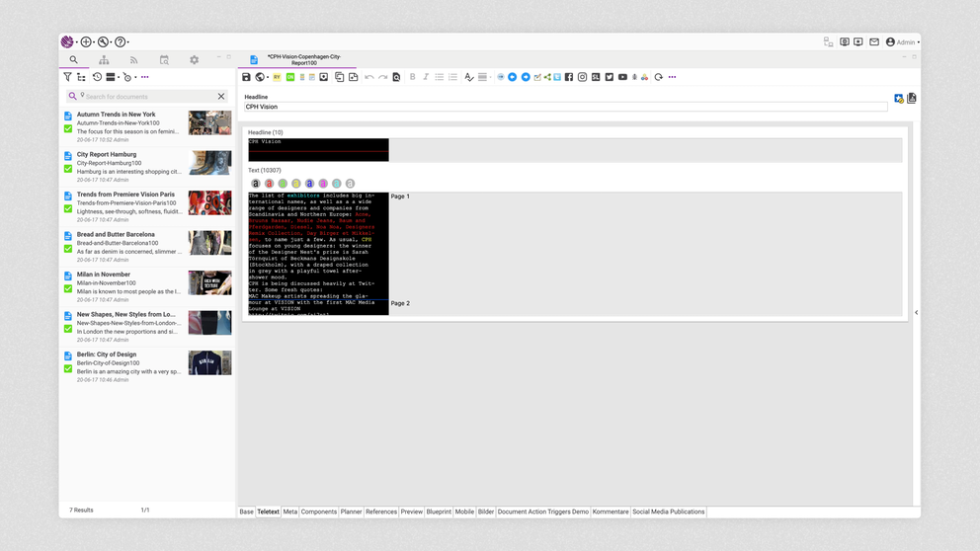This screenshot has height=551, width=980.
Task: Open the filter icon in the search panel
Action: pos(67,77)
